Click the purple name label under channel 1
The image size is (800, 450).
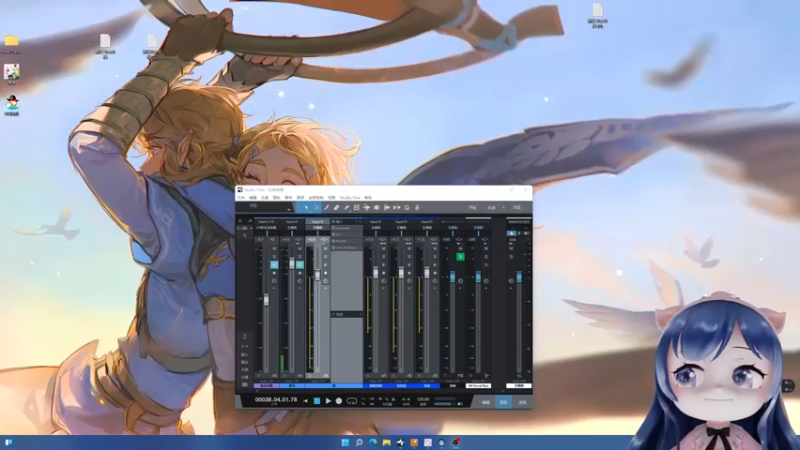tap(266, 386)
